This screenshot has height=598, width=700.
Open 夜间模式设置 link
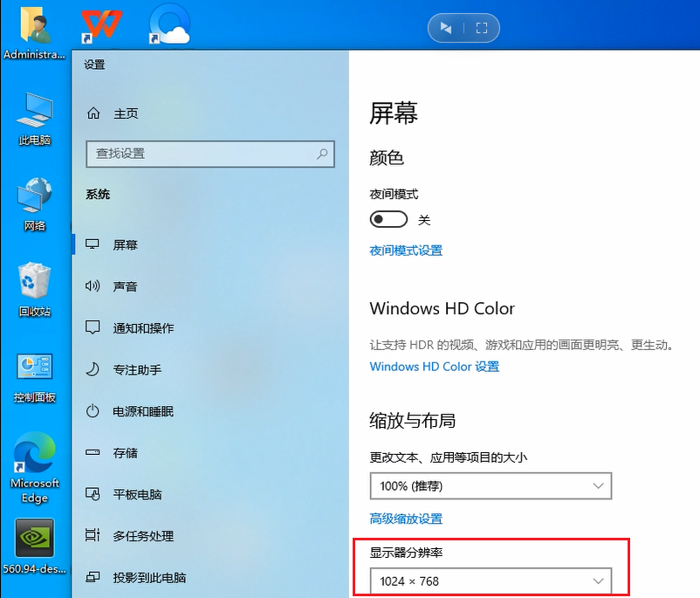coord(406,251)
